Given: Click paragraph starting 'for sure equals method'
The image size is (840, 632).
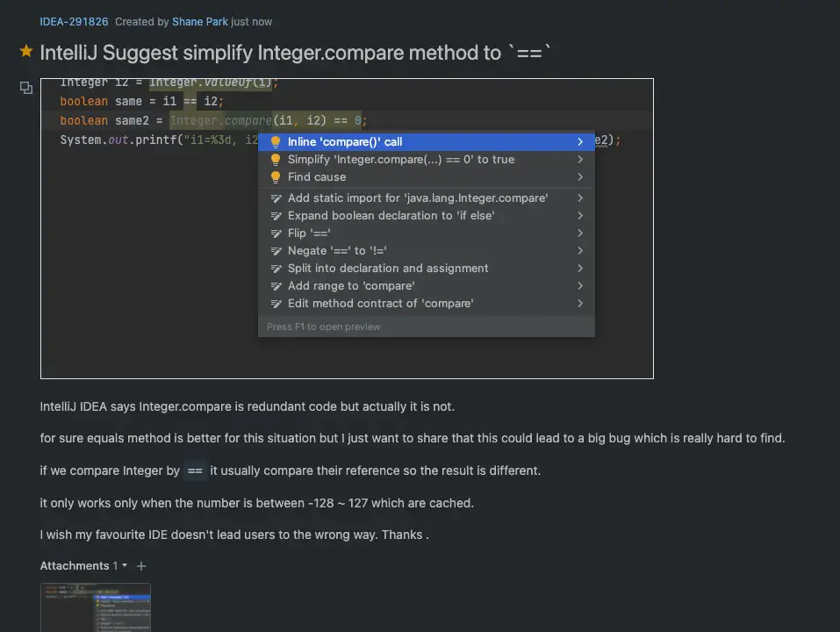Looking at the screenshot, I should click(413, 438).
